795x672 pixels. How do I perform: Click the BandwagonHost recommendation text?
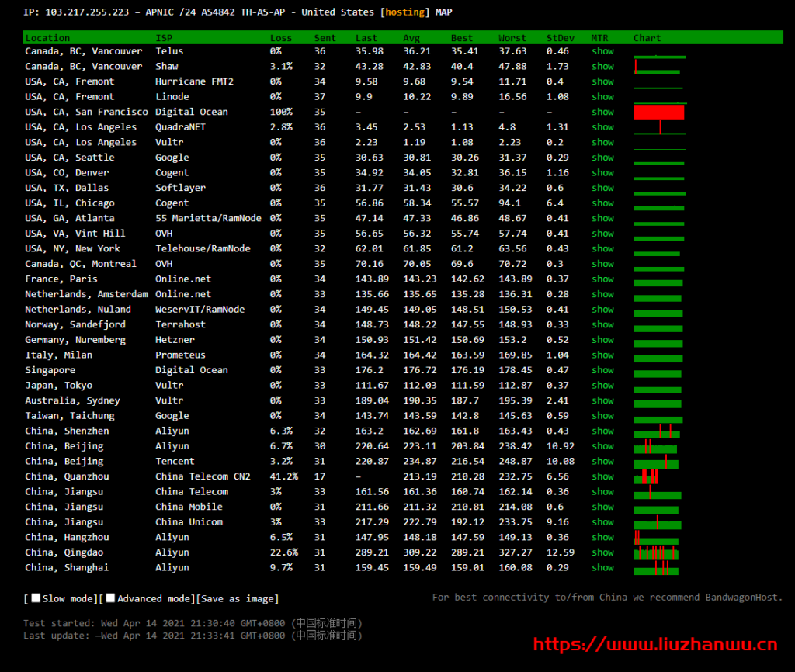pyautogui.click(x=607, y=598)
